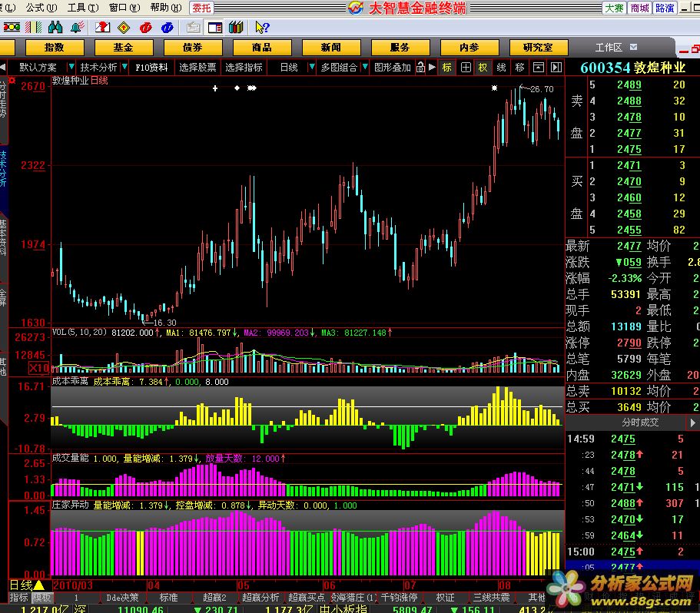The width and height of the screenshot is (700, 613).
Task: Click the 08 month marker on timeline
Action: (505, 585)
